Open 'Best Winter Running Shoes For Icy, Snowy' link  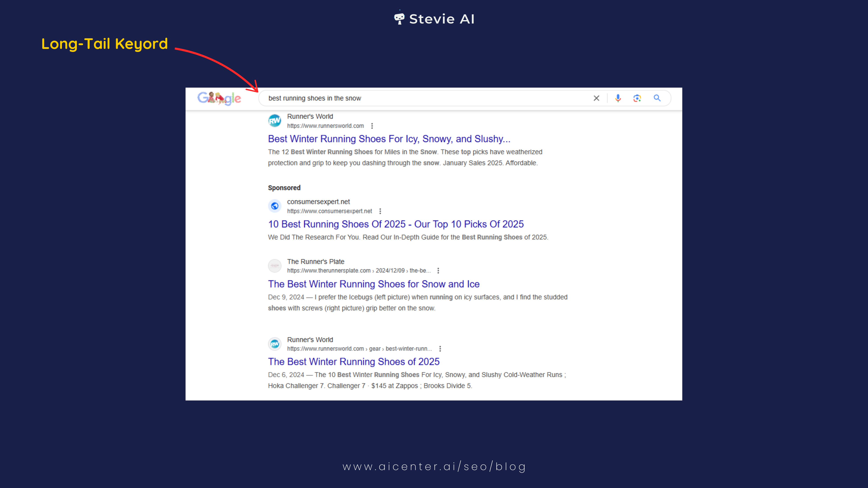[x=389, y=139]
